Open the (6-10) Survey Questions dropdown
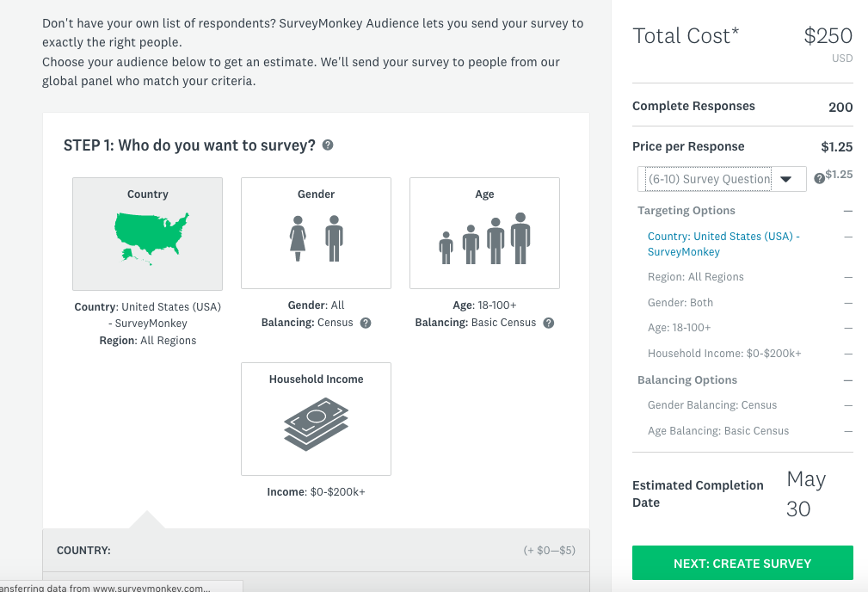Screen dimensions: 868x592 click(722, 179)
